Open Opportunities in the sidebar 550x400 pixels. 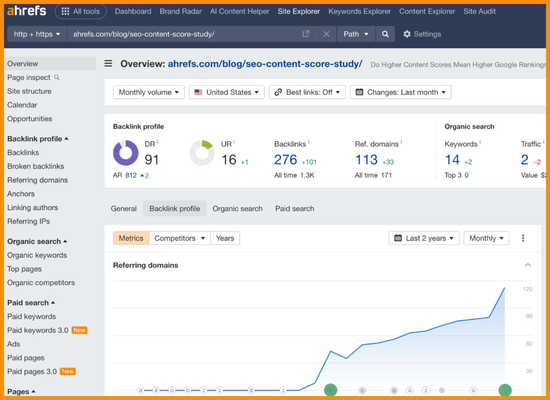pos(29,119)
